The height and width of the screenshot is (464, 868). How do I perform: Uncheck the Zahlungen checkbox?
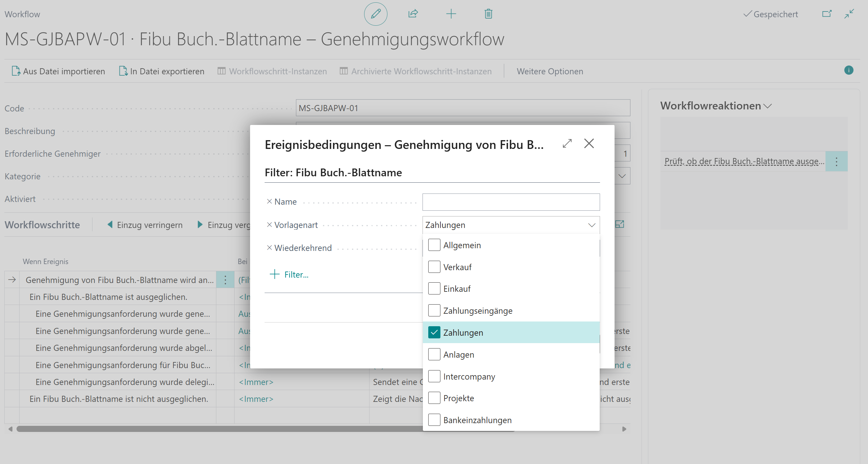(434, 332)
